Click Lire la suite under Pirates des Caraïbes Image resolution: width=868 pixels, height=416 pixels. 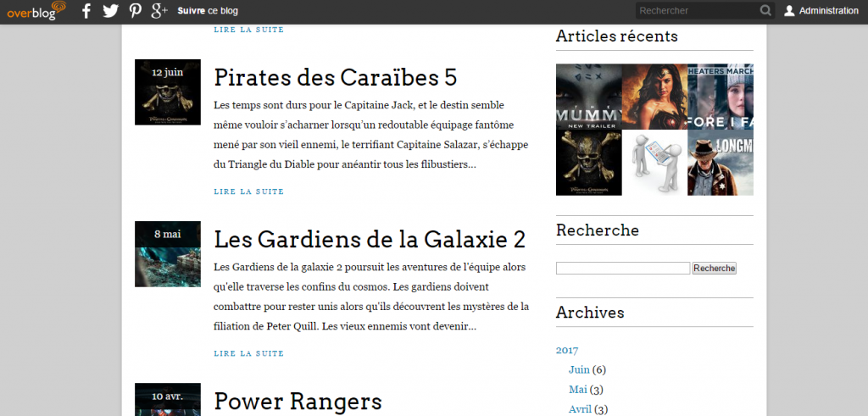pos(248,191)
